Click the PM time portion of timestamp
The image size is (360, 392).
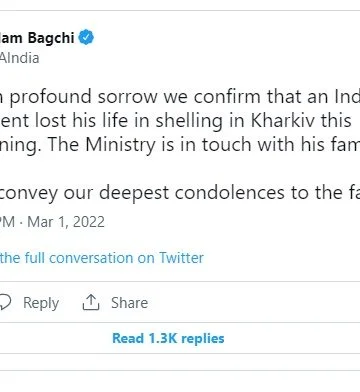pos(7,222)
